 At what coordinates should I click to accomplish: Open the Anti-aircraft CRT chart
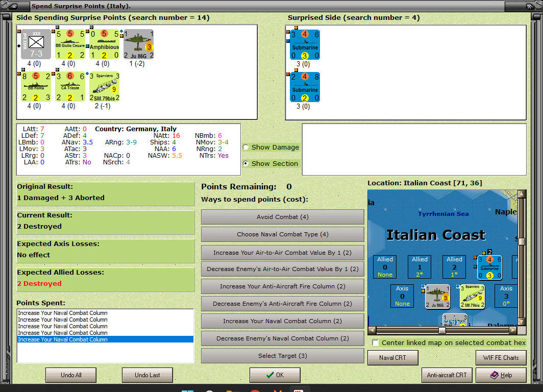[447, 375]
